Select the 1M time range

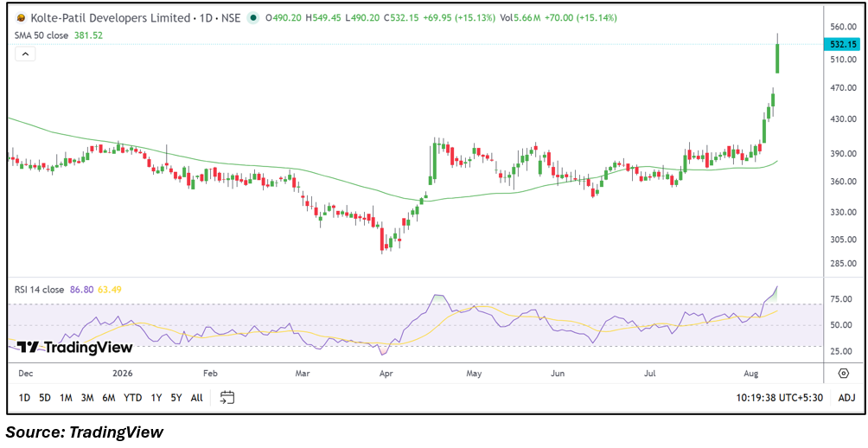pyautogui.click(x=66, y=398)
